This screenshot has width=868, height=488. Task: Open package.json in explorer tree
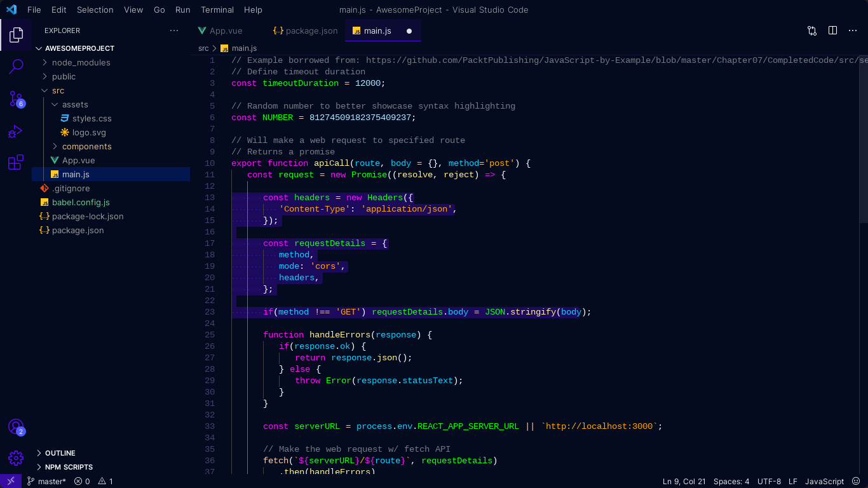(x=111, y=230)
